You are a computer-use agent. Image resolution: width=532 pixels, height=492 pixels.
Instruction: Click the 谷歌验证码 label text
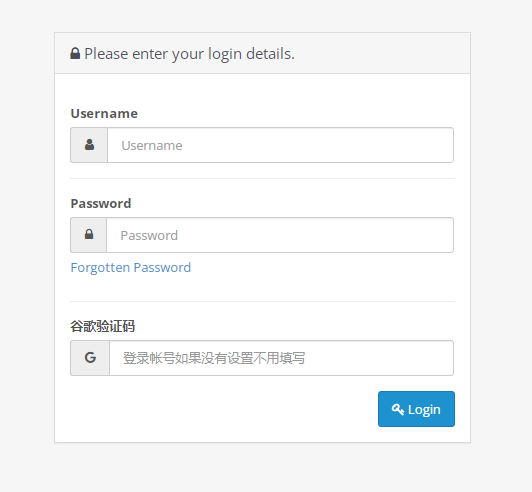coord(102,326)
